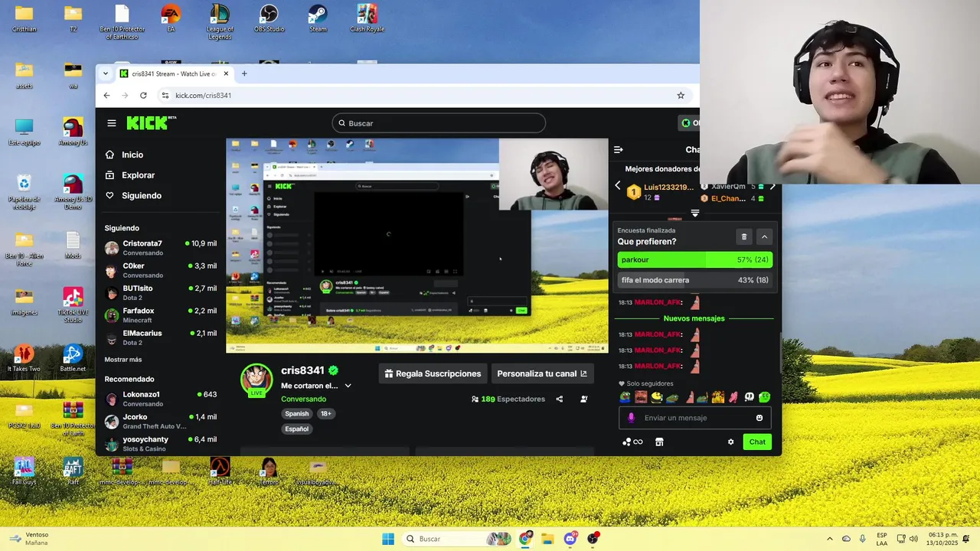
Task: Click the Steam desktop icon
Action: 318,19
